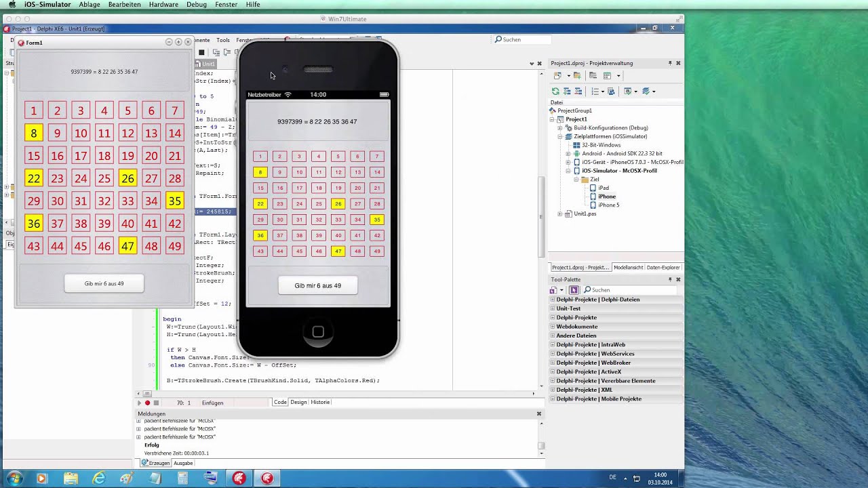
Task: Click the expand all tree nodes icon in Projektverwaltung
Action: click(x=567, y=91)
